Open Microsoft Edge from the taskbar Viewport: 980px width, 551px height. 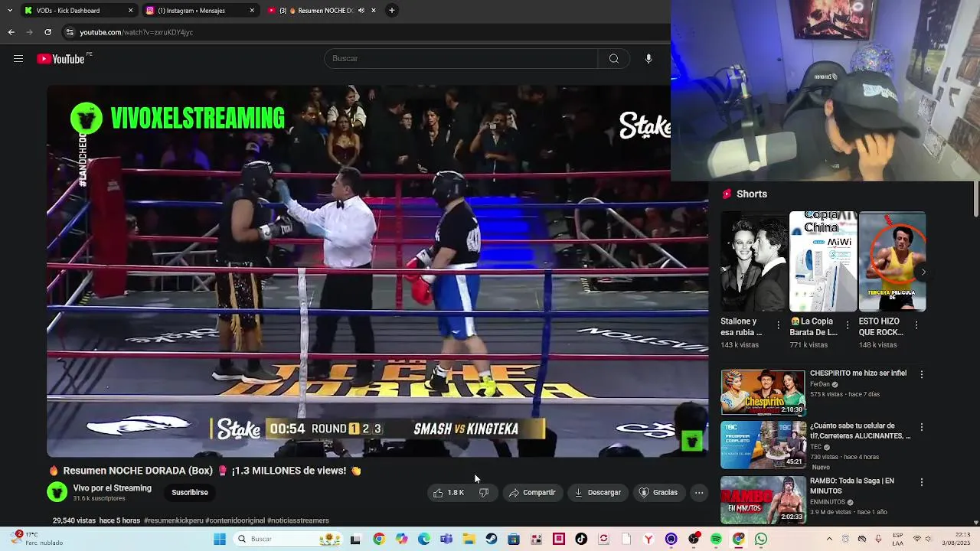[424, 539]
